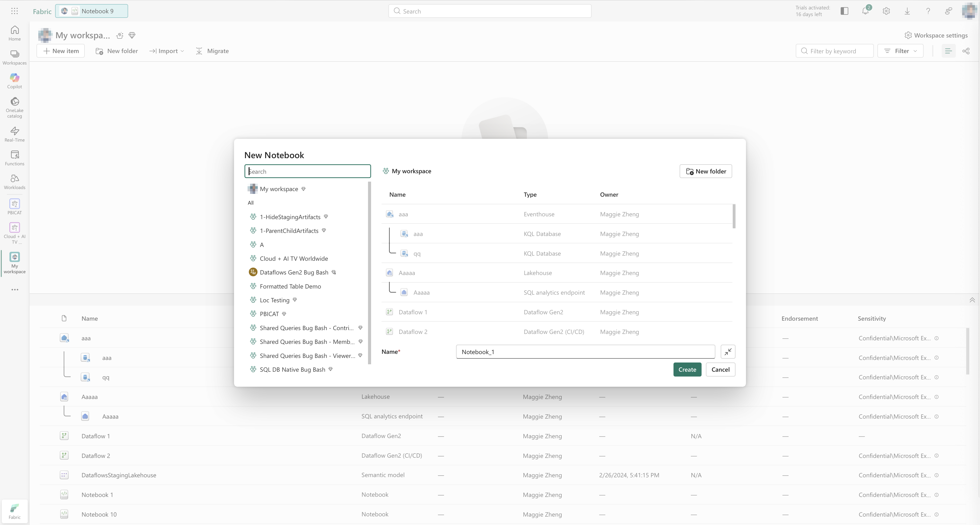Switch to lineage view icon
980x525 pixels.
pos(966,51)
